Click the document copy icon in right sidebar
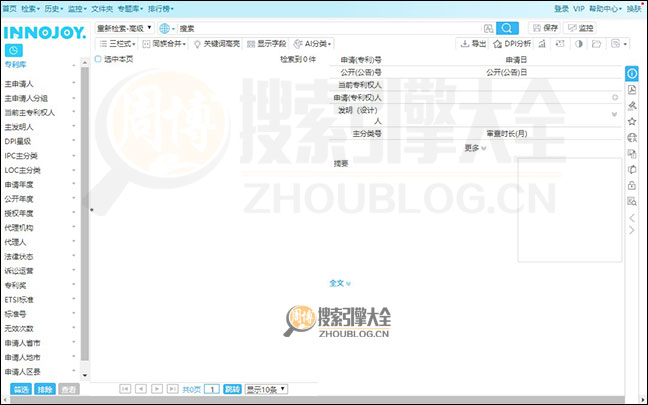Viewport: 648px width, 405px height. [632, 154]
